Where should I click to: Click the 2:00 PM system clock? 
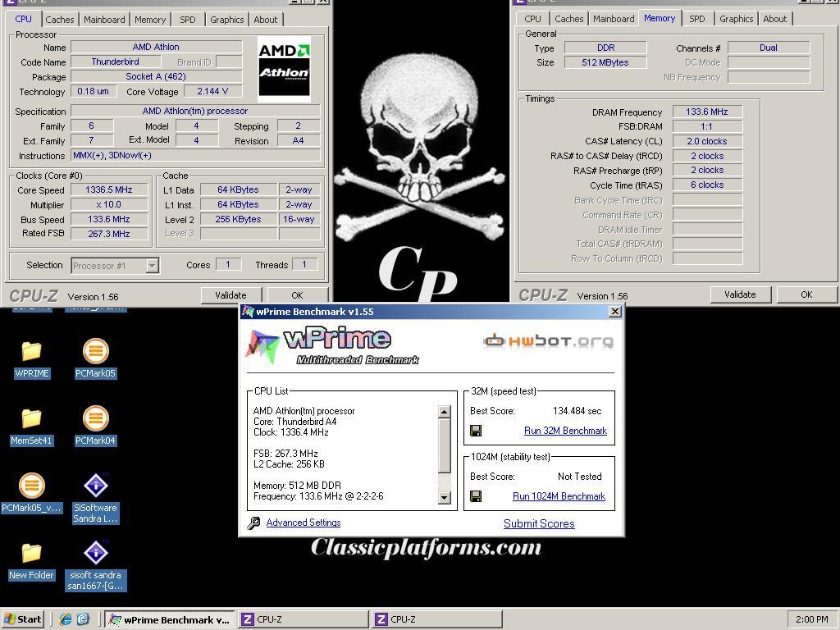(x=811, y=619)
